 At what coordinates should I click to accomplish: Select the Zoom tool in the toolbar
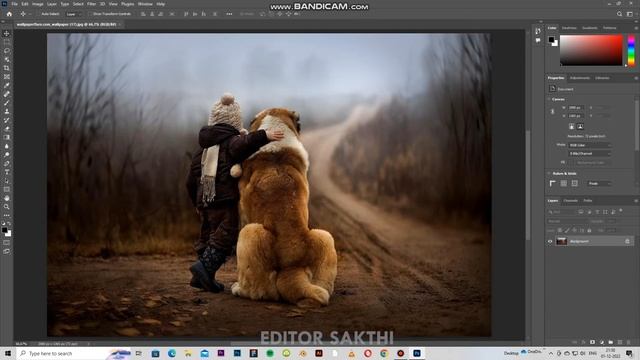pyautogui.click(x=7, y=207)
